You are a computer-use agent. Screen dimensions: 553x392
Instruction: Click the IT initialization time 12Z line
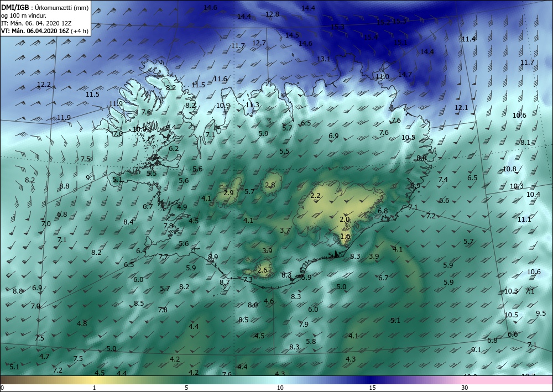[x=36, y=23]
